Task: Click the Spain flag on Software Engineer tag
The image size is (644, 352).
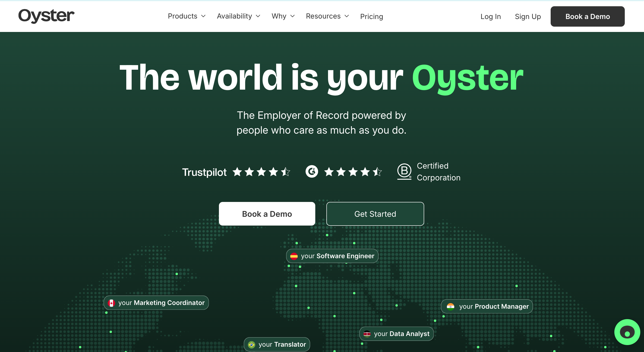Action: point(294,256)
